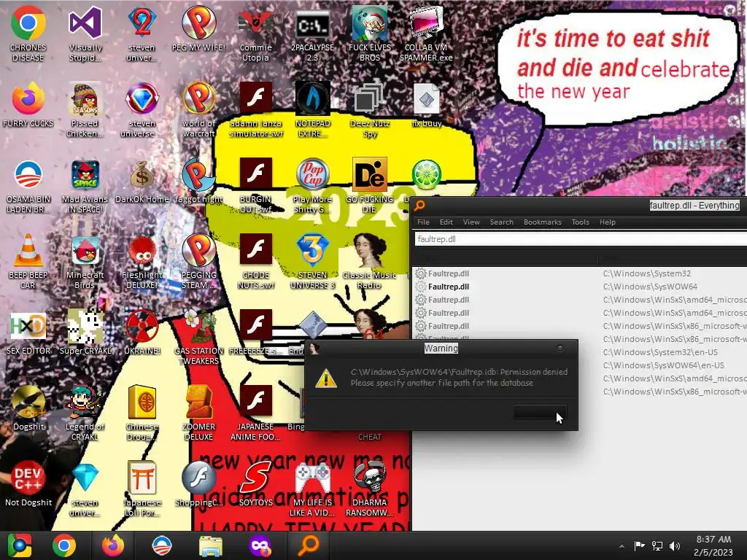Click the C:\Windows\SysWOW64\en-US path entry
747x560 pixels.
pos(663,365)
